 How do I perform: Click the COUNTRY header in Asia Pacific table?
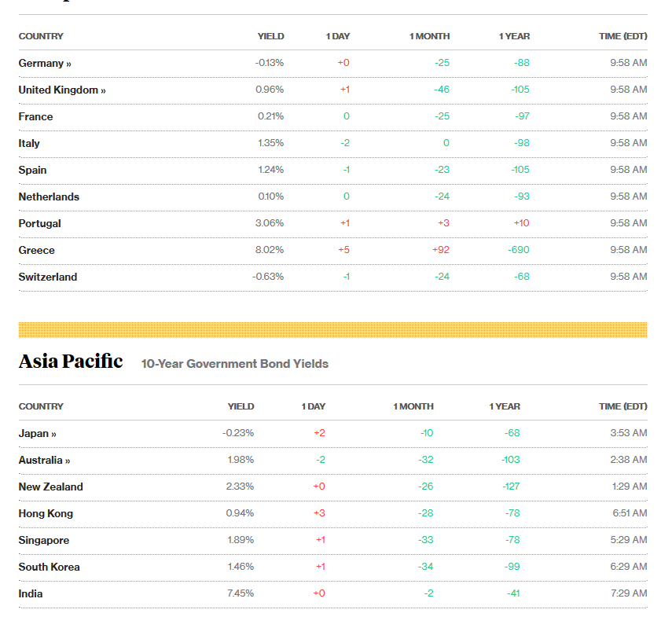click(x=41, y=406)
